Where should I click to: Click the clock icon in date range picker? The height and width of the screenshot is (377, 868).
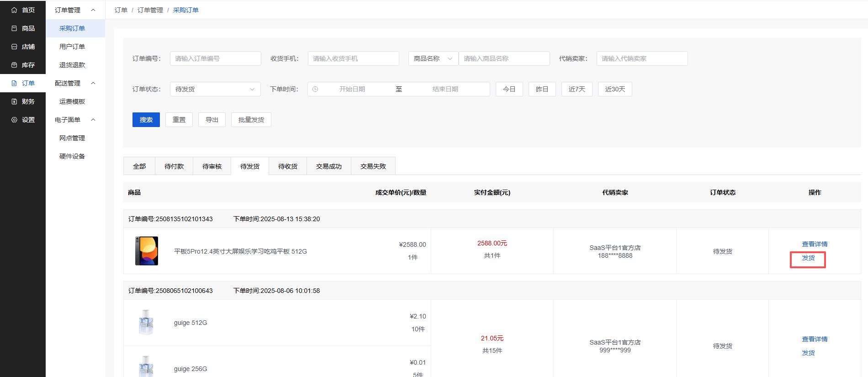tap(315, 89)
